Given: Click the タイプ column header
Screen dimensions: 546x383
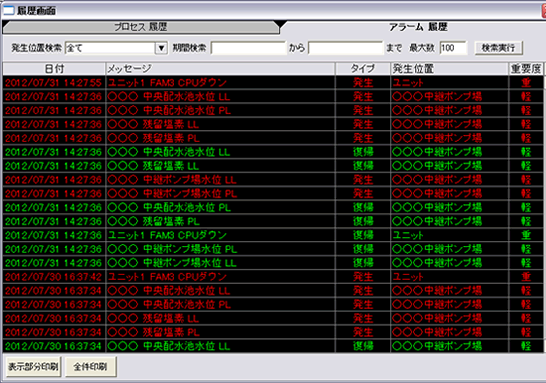Looking at the screenshot, I should click(363, 69).
